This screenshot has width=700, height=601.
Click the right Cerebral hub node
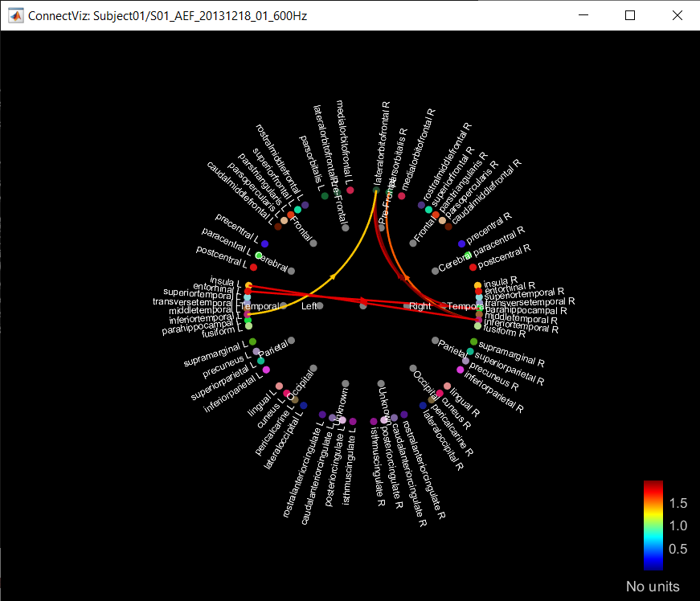click(x=436, y=271)
